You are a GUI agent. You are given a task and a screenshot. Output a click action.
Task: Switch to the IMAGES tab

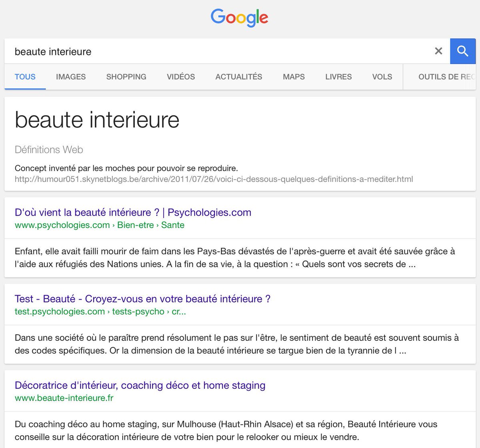[x=70, y=77]
